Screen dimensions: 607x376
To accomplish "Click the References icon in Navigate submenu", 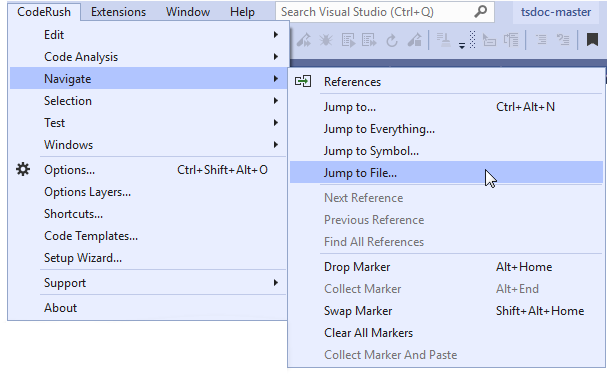I will click(303, 81).
